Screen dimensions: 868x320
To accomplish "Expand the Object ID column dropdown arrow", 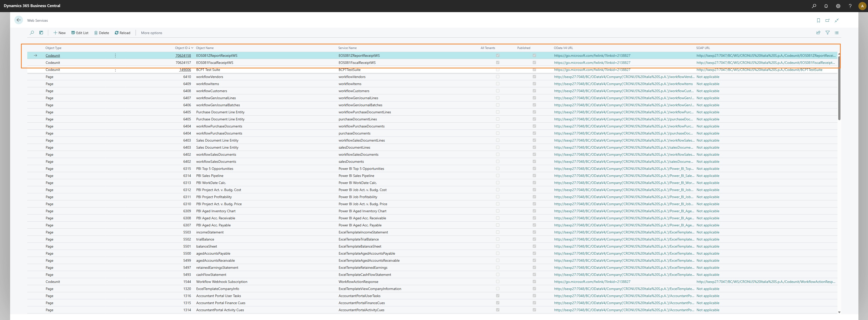I will [x=192, y=48].
